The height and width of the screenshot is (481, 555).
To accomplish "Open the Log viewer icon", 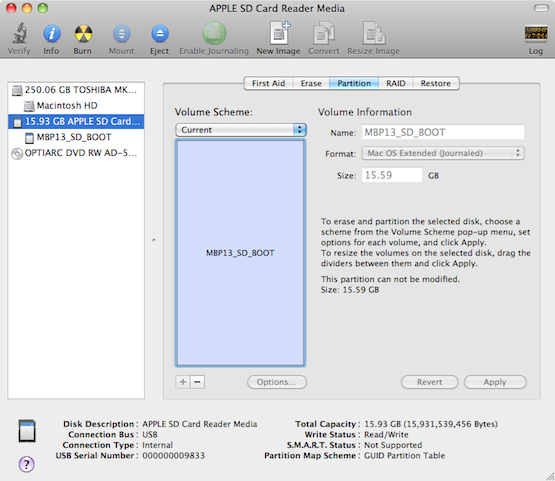I will click(x=536, y=33).
